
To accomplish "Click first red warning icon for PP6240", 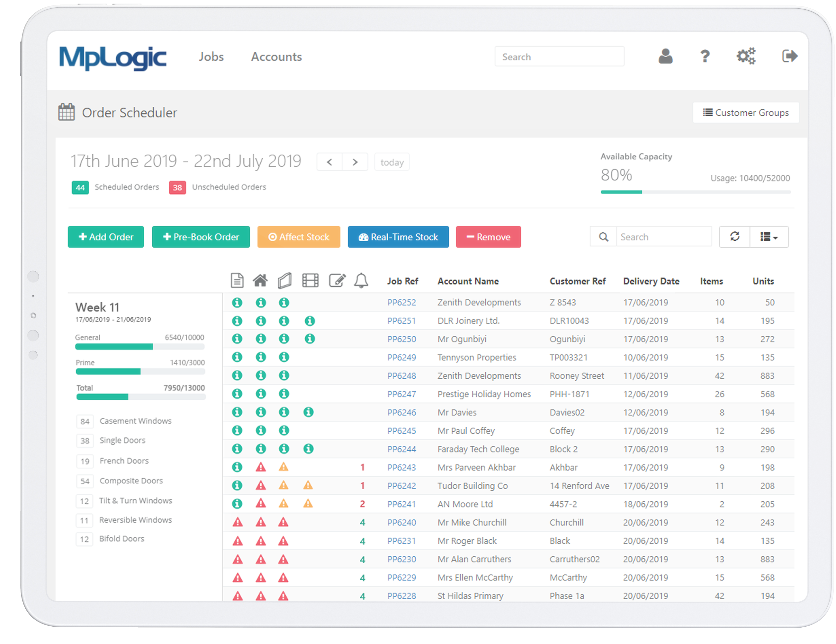I will coord(238,522).
